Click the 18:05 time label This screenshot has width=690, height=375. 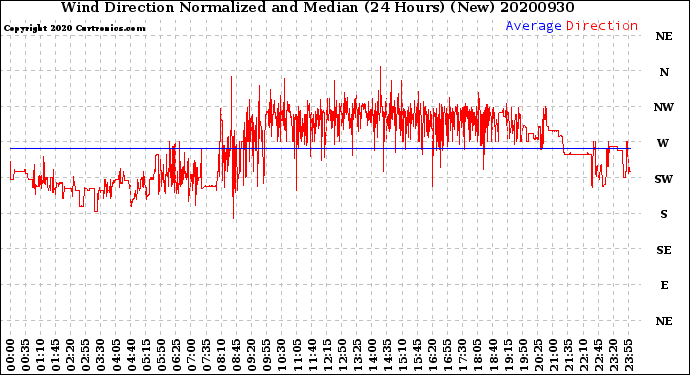coord(478,355)
